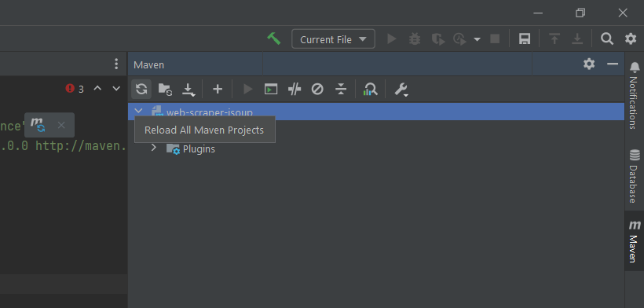Open the Notifications side tab
The width and height of the screenshot is (644, 308).
click(x=634, y=95)
